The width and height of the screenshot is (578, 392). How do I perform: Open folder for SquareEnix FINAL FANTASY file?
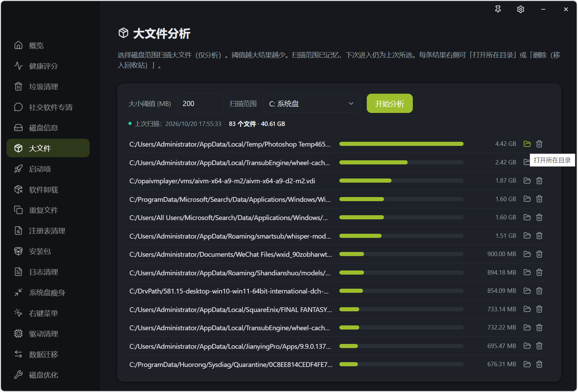527,309
